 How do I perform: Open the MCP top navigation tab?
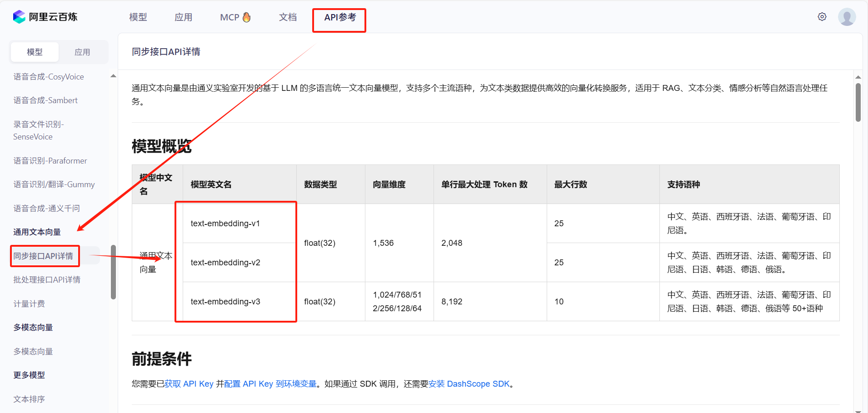point(229,17)
